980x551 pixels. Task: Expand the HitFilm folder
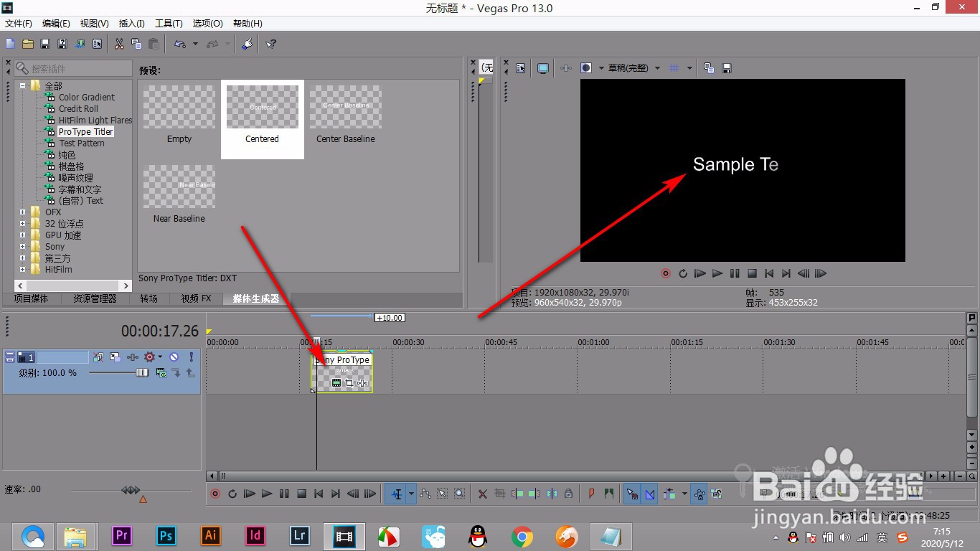click(23, 270)
